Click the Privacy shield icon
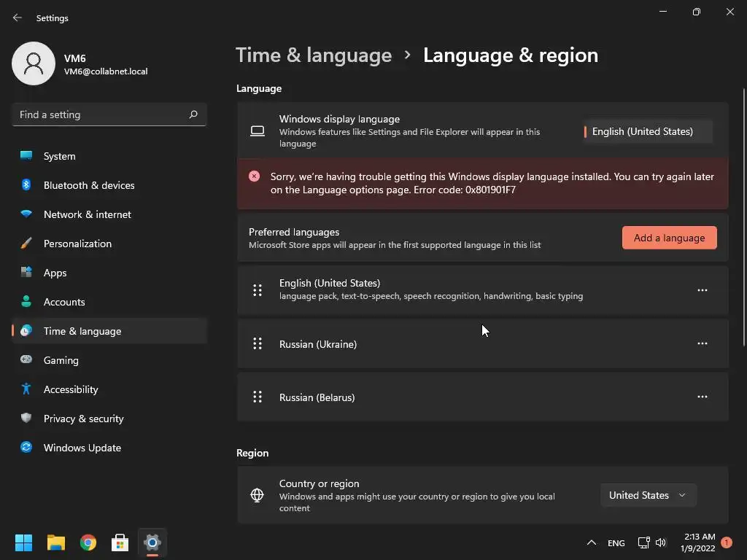 point(26,418)
